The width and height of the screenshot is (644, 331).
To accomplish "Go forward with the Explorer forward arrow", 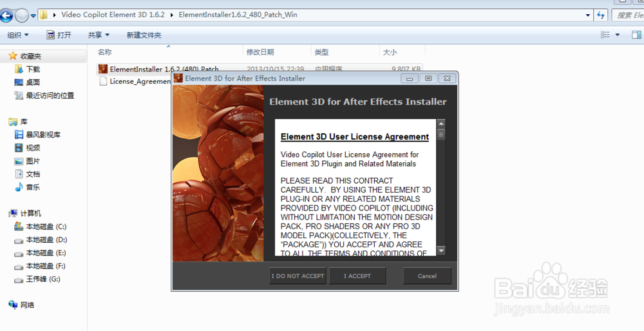I will [x=21, y=15].
